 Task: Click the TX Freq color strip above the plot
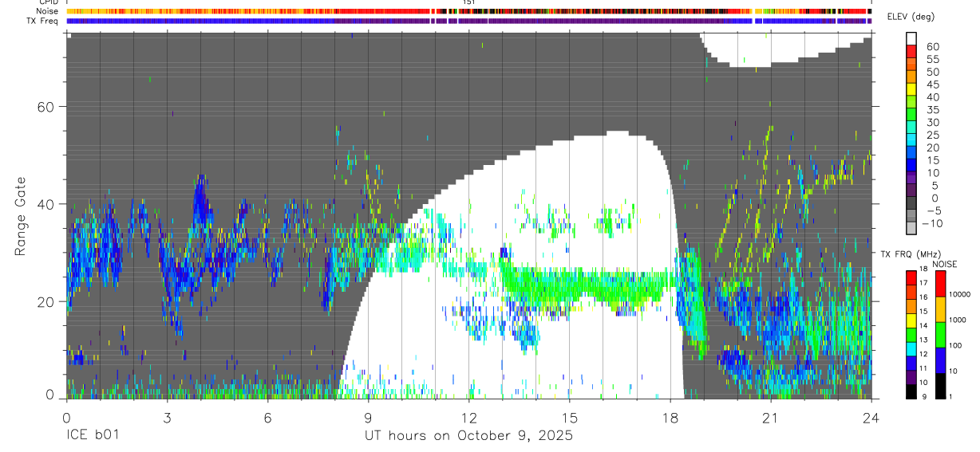469,21
